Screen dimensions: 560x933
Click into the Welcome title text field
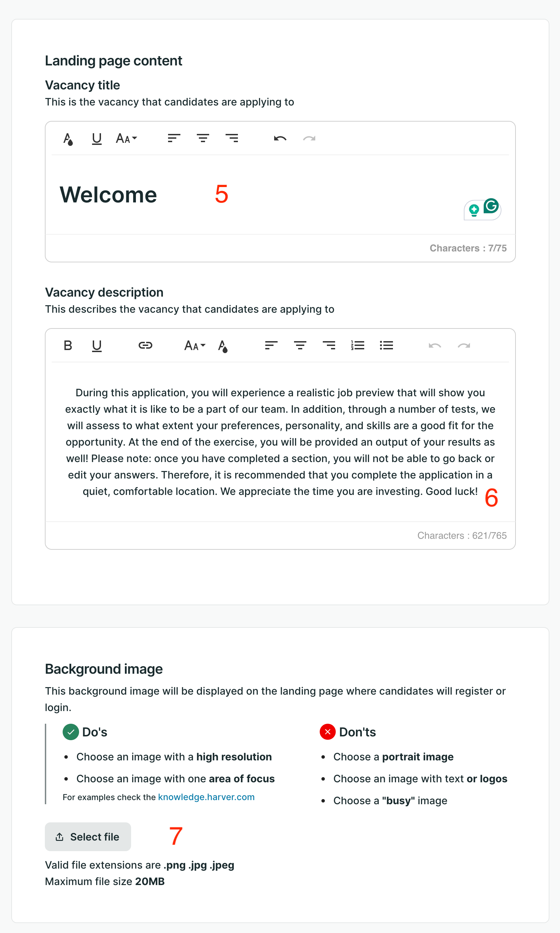[280, 195]
